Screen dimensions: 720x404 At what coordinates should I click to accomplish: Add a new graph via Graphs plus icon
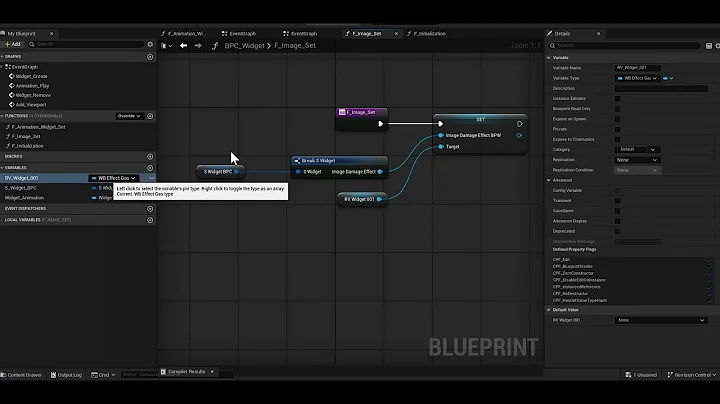coord(150,57)
